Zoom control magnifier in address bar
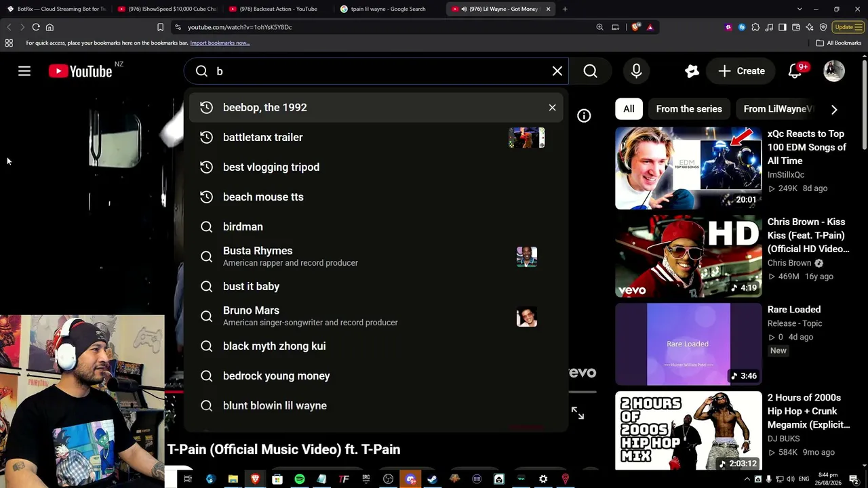This screenshot has width=868, height=488. pyautogui.click(x=599, y=27)
